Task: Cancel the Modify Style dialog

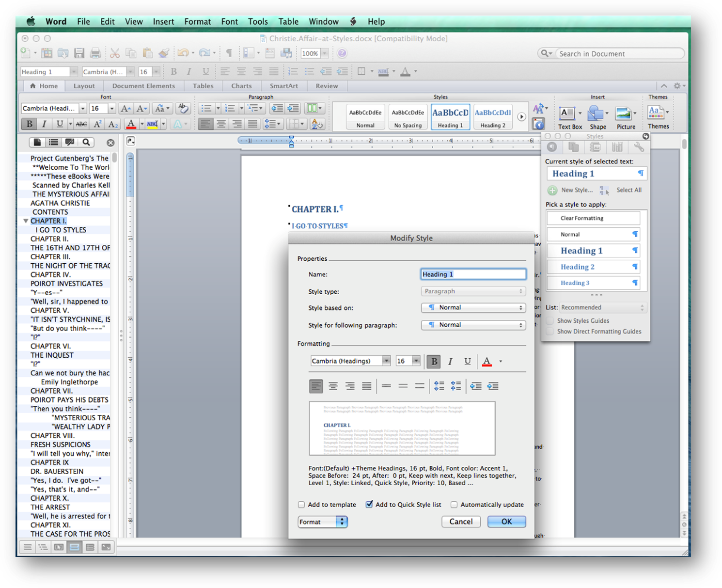Action: pyautogui.click(x=461, y=522)
